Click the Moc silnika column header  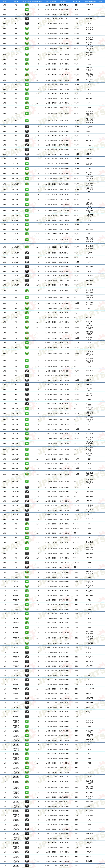coord(64,1)
